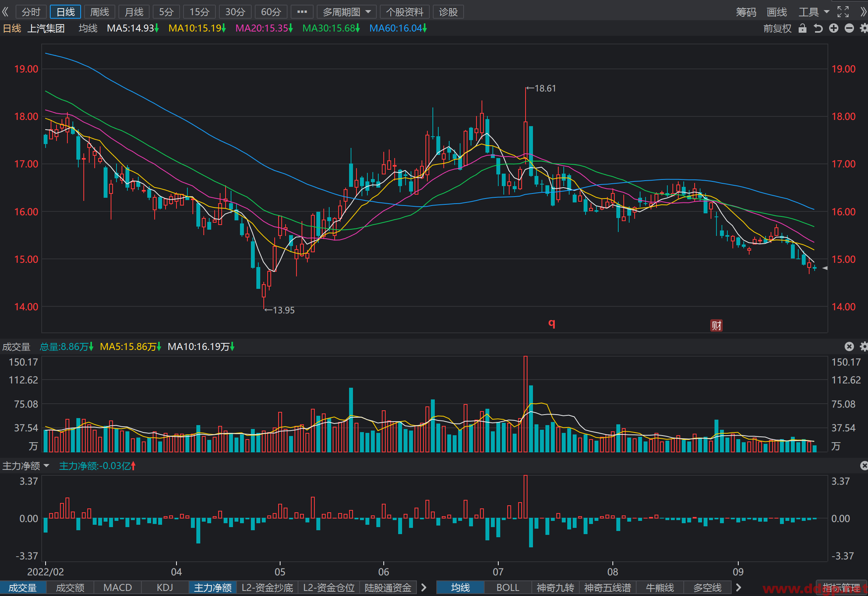
Task: Click volume MA5:15.86万 legend
Action: pyautogui.click(x=131, y=346)
